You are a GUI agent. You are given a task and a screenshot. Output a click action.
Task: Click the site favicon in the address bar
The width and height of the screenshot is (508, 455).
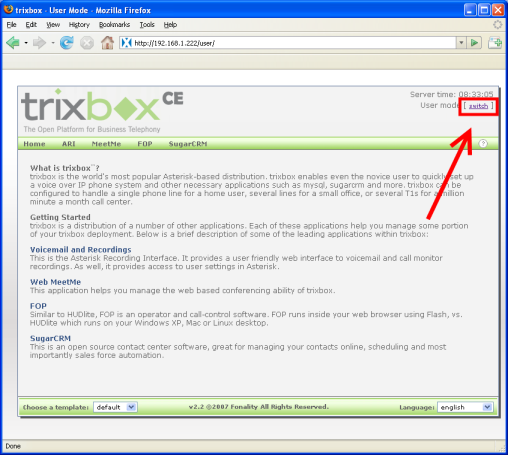126,43
